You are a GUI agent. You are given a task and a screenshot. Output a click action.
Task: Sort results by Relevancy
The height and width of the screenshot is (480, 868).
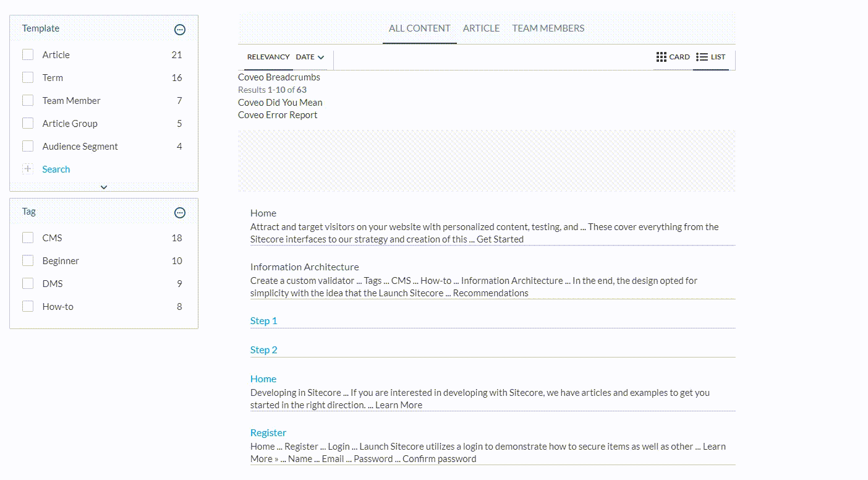point(268,57)
